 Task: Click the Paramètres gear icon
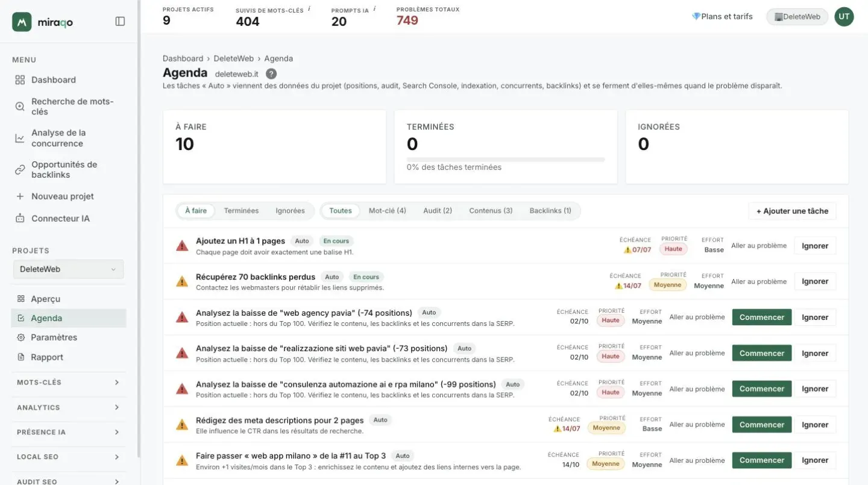(21, 337)
